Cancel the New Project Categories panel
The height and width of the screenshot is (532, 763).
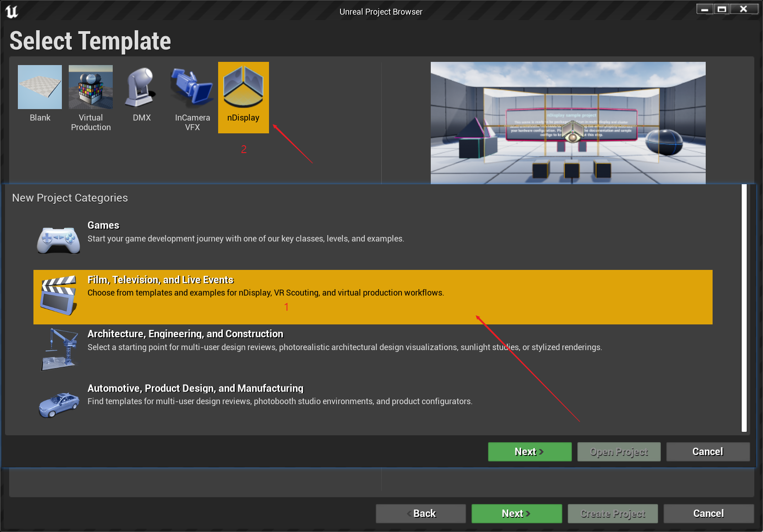(x=708, y=452)
